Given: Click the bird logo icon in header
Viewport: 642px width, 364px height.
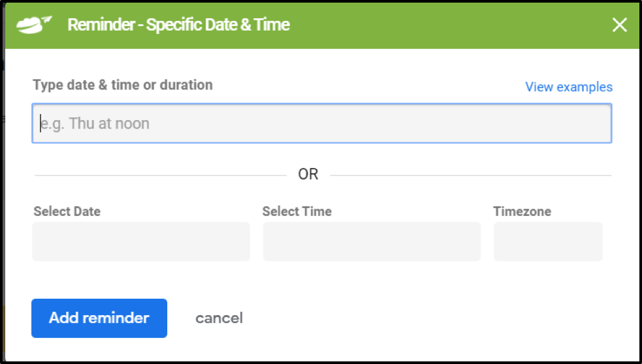Looking at the screenshot, I should [x=35, y=25].
